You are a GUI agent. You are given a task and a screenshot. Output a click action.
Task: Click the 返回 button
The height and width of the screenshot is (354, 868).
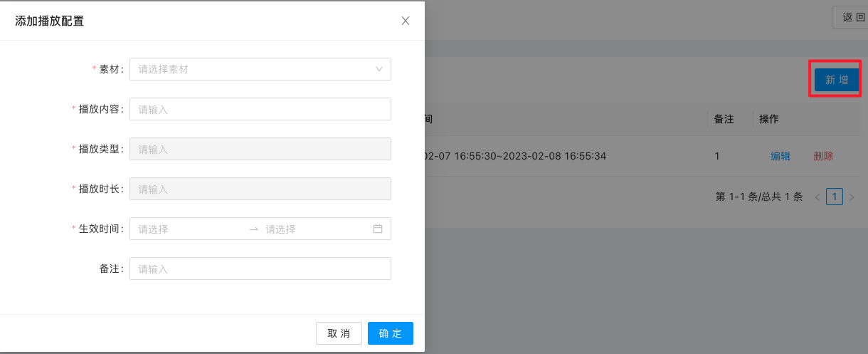tap(852, 17)
